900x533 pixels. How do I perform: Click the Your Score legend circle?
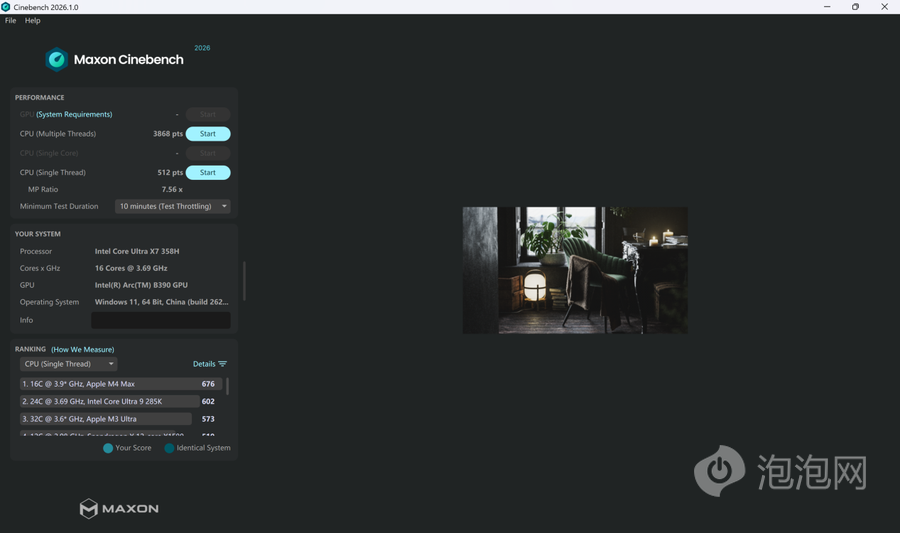pyautogui.click(x=108, y=448)
